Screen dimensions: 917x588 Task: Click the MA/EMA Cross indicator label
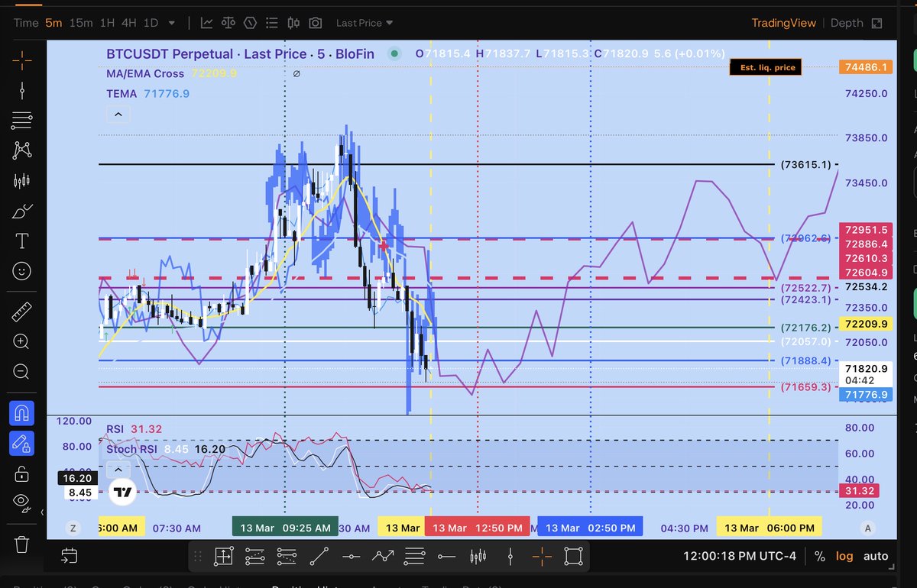pos(145,74)
